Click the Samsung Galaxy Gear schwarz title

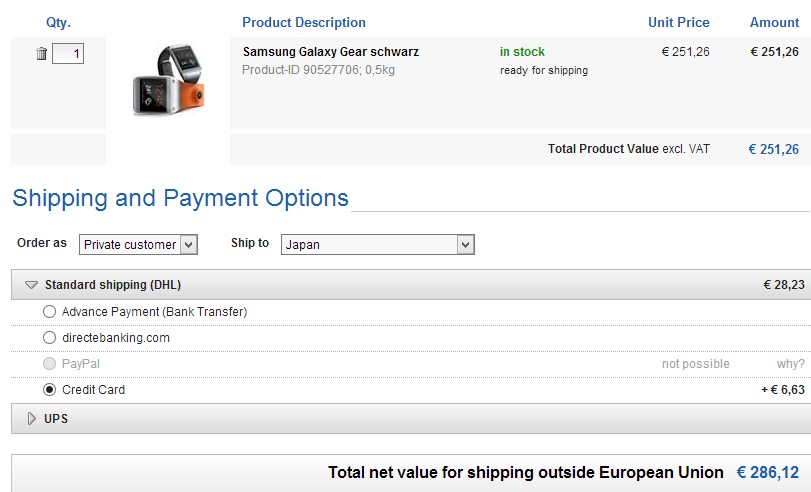pyautogui.click(x=331, y=52)
